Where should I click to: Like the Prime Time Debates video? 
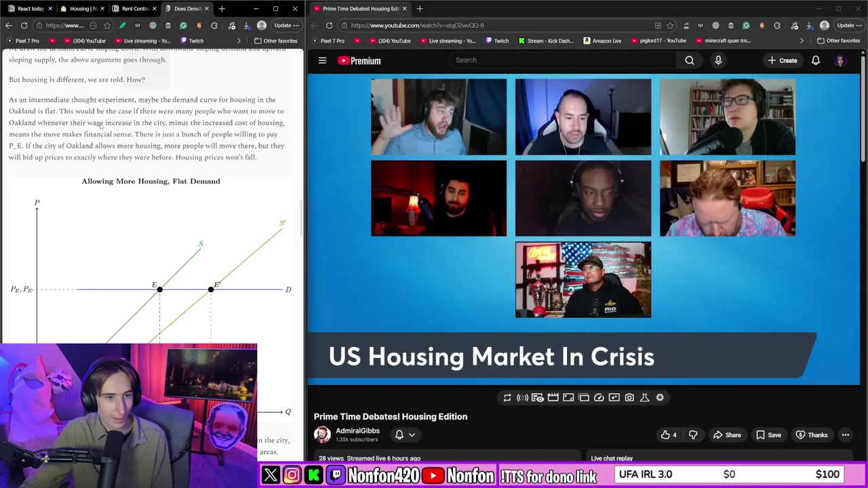[x=669, y=435]
